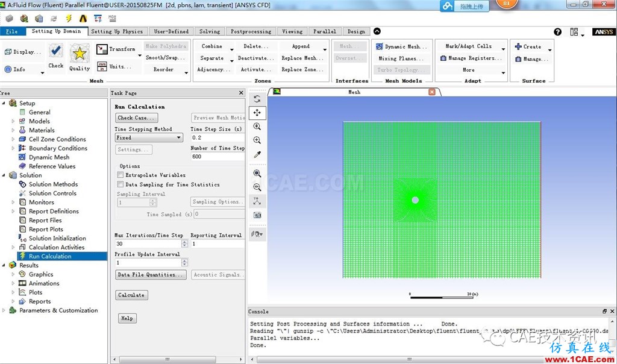
Task: Click the Time Step Size input field
Action: [218, 138]
